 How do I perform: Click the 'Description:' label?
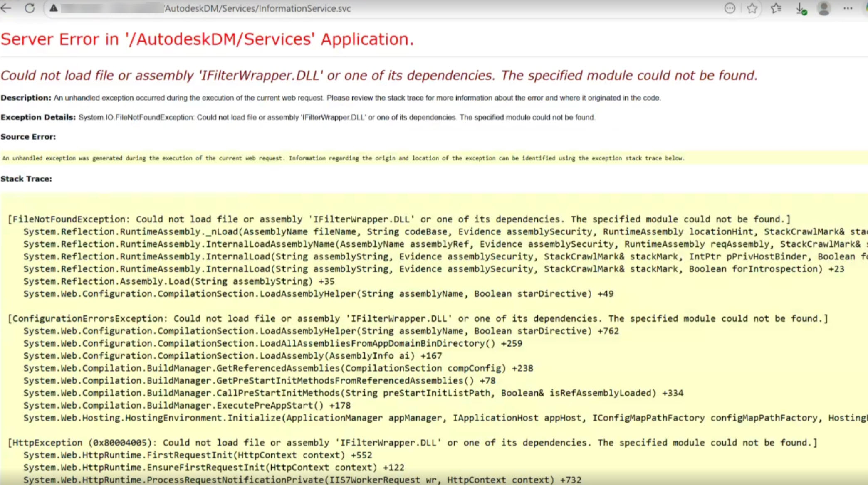point(26,98)
